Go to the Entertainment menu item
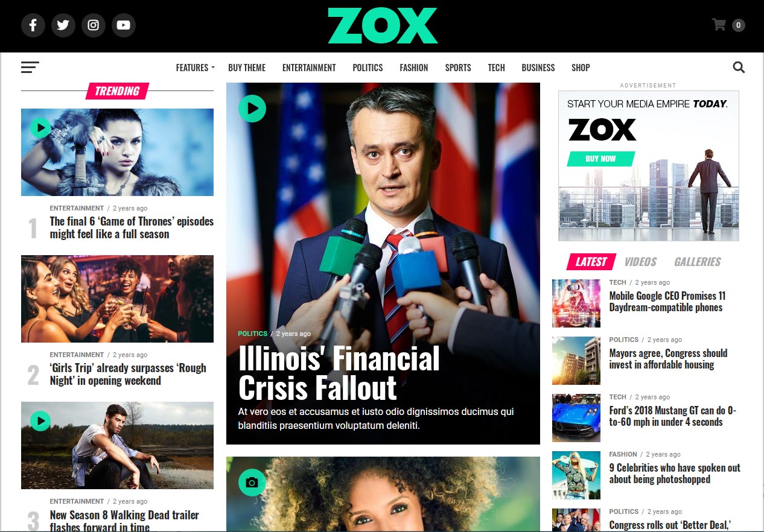The height and width of the screenshot is (532, 764). tap(309, 68)
